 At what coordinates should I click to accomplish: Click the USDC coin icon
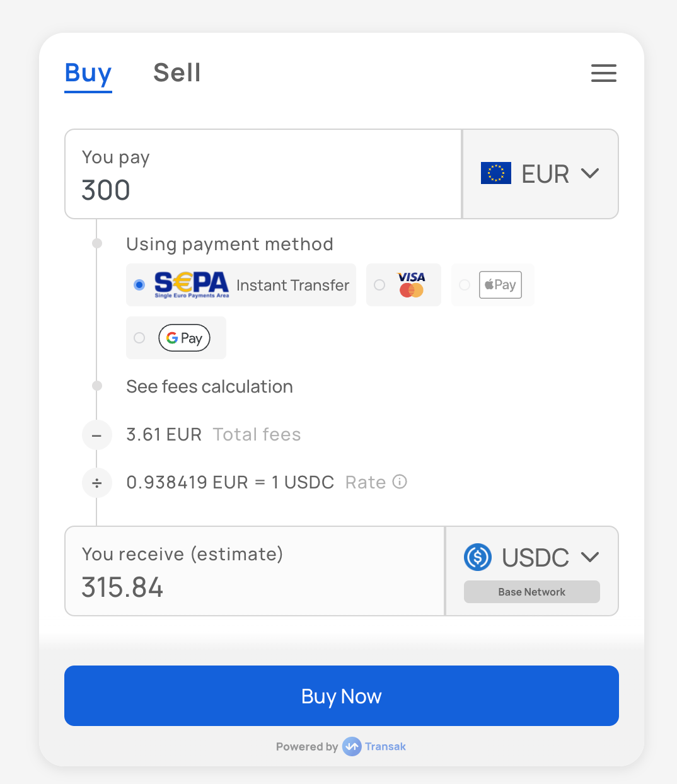click(x=478, y=557)
